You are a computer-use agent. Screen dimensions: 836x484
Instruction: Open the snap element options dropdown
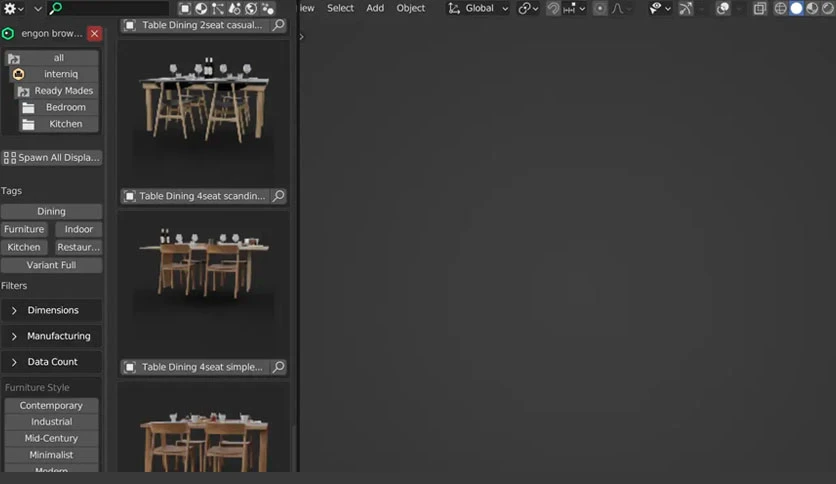tap(574, 9)
